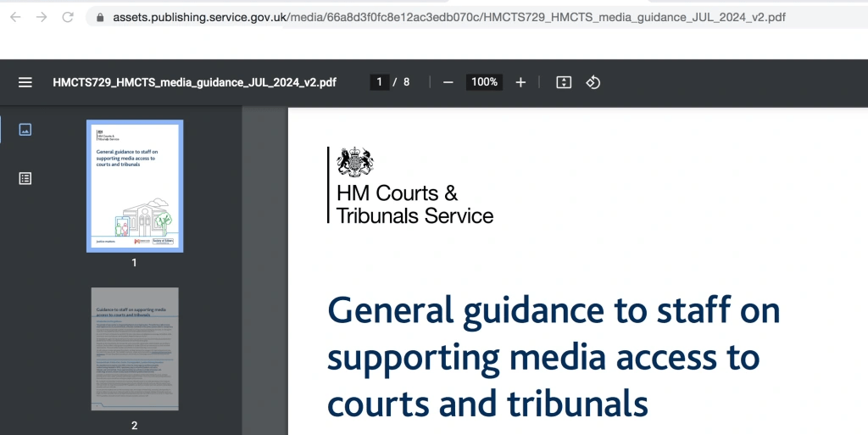The image size is (868, 435).
Task: Select the 100% zoom level field
Action: pos(484,82)
